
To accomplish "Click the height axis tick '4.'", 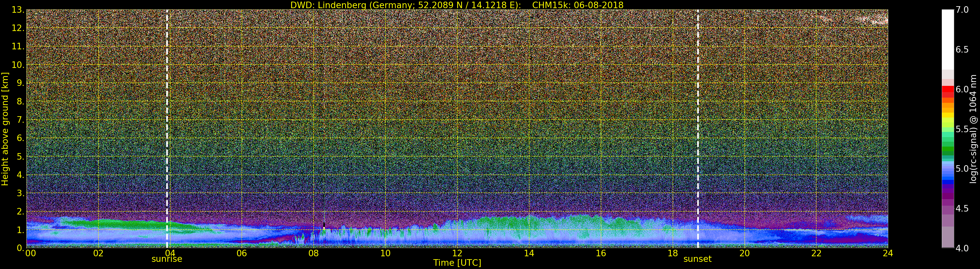I will click(x=21, y=175).
